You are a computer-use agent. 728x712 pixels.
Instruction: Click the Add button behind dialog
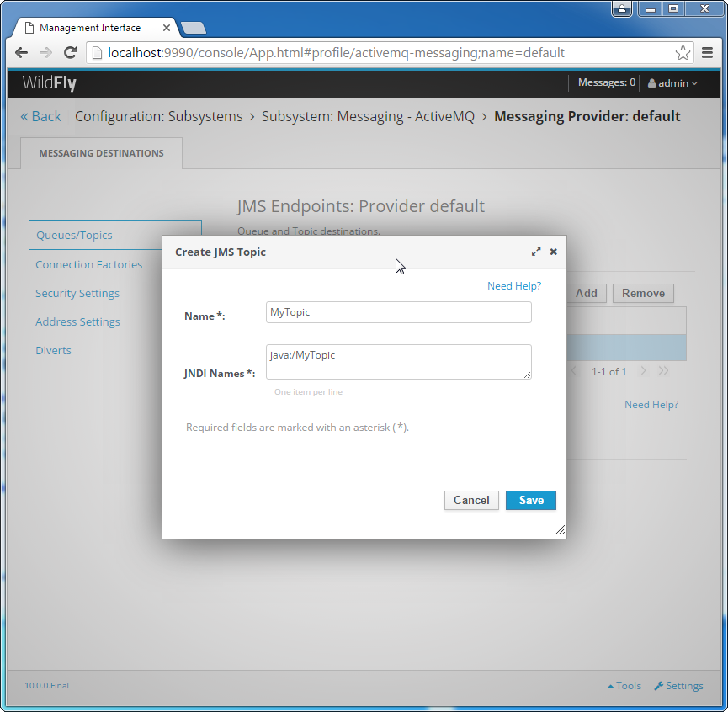coord(587,294)
